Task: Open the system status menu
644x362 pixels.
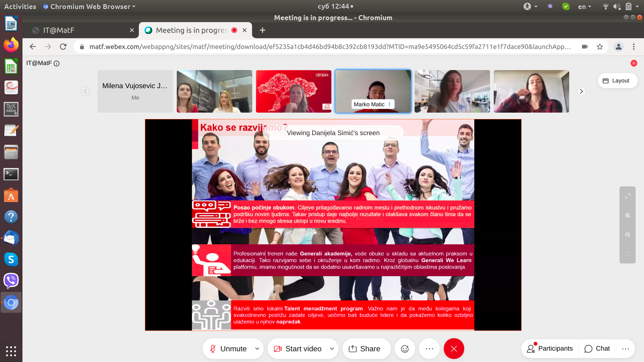Action: pyautogui.click(x=621, y=6)
